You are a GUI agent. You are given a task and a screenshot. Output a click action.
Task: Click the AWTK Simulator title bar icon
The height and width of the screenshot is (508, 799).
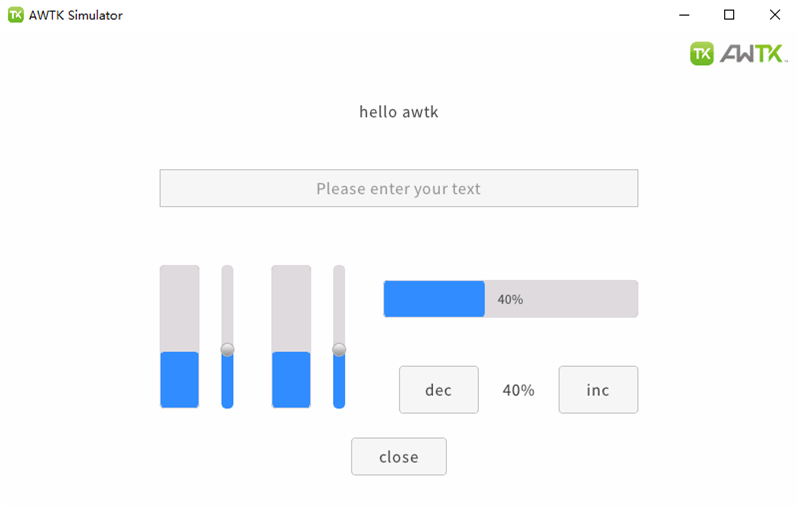pos(16,15)
